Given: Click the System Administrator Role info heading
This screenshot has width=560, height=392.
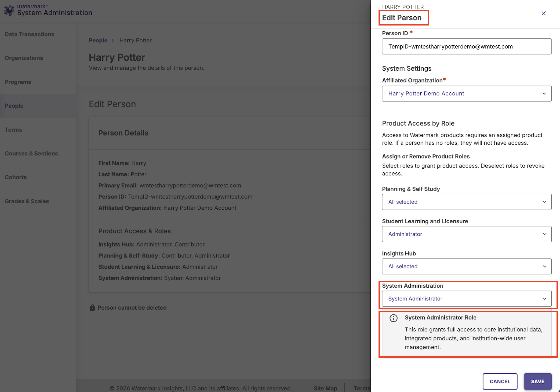Looking at the screenshot, I should 440,317.
